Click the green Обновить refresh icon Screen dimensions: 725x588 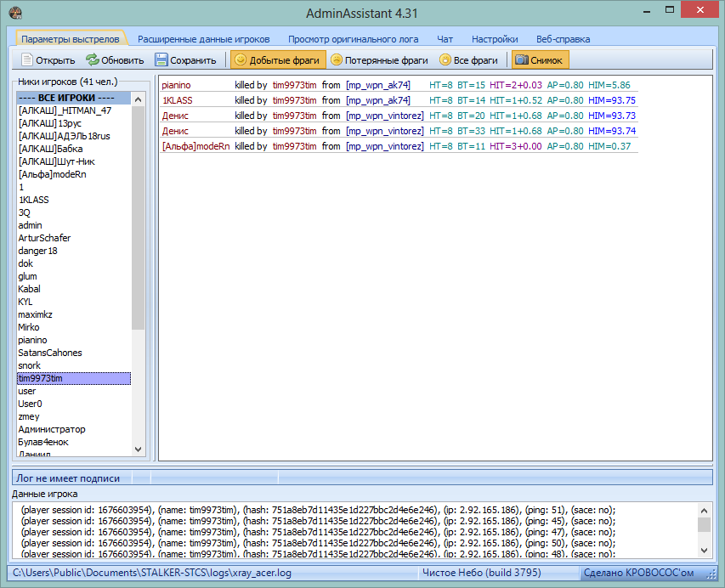pos(93,59)
